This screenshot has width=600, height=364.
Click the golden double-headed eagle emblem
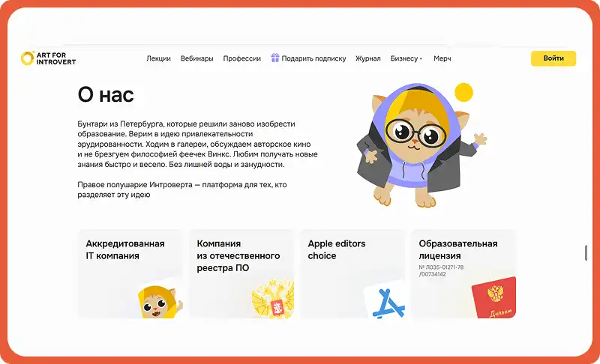(273, 299)
